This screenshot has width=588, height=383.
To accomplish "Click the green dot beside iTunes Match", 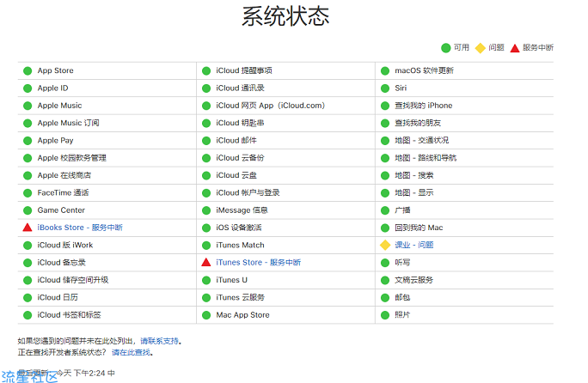I will click(206, 245).
